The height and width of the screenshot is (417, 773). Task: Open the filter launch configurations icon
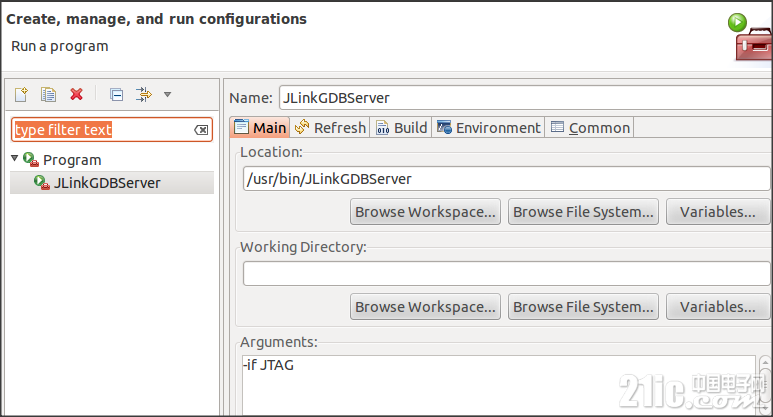pyautogui.click(x=144, y=94)
